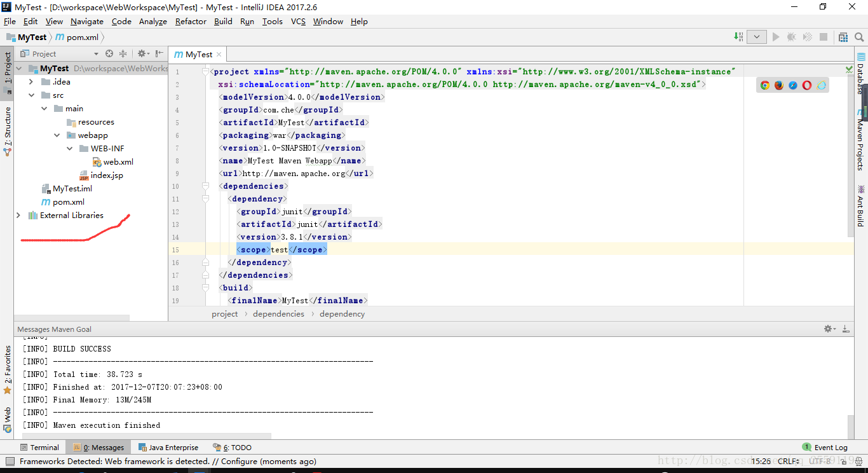The height and width of the screenshot is (473, 868).
Task: Open the Java Enterprise tab
Action: coord(168,448)
